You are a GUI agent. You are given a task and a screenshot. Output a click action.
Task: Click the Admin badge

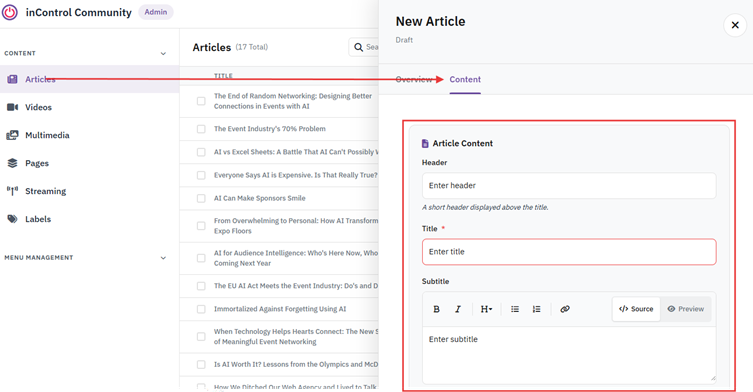(156, 12)
